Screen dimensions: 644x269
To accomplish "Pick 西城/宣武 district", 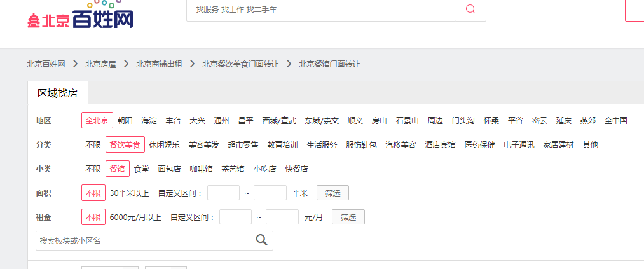I will [279, 121].
